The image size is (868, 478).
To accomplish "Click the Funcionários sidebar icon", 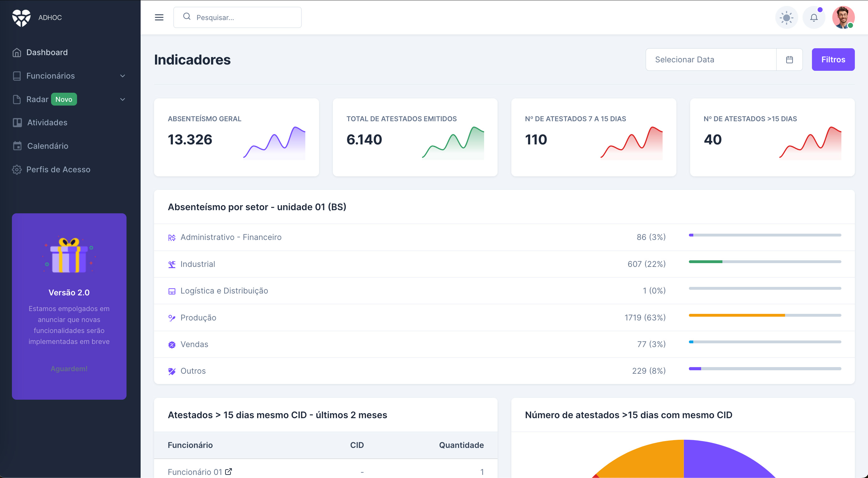I will tap(17, 76).
